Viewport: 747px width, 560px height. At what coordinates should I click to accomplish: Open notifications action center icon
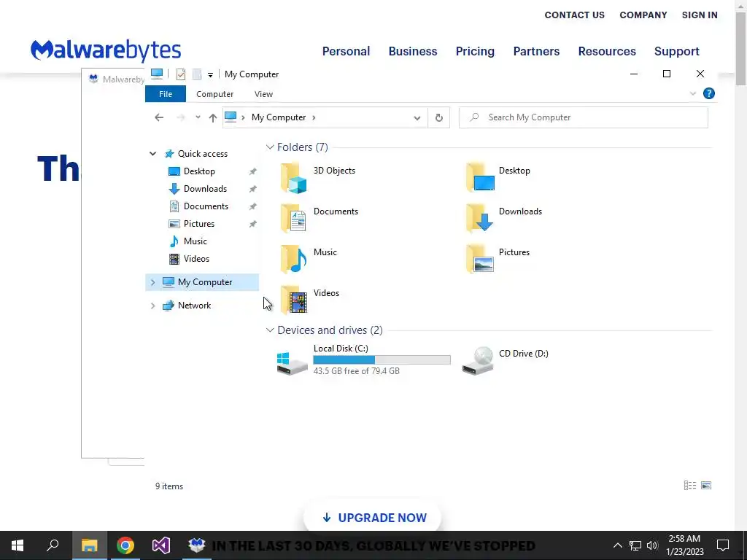pyautogui.click(x=723, y=545)
